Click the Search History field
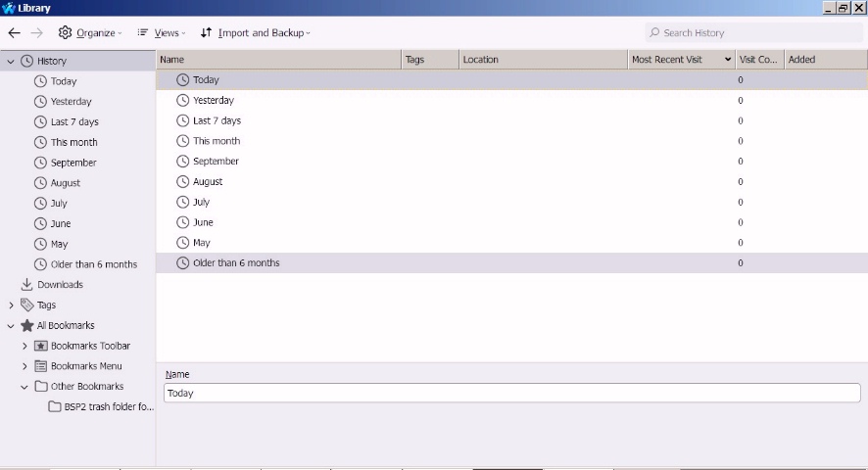Image resolution: width=868 pixels, height=470 pixels. [754, 33]
